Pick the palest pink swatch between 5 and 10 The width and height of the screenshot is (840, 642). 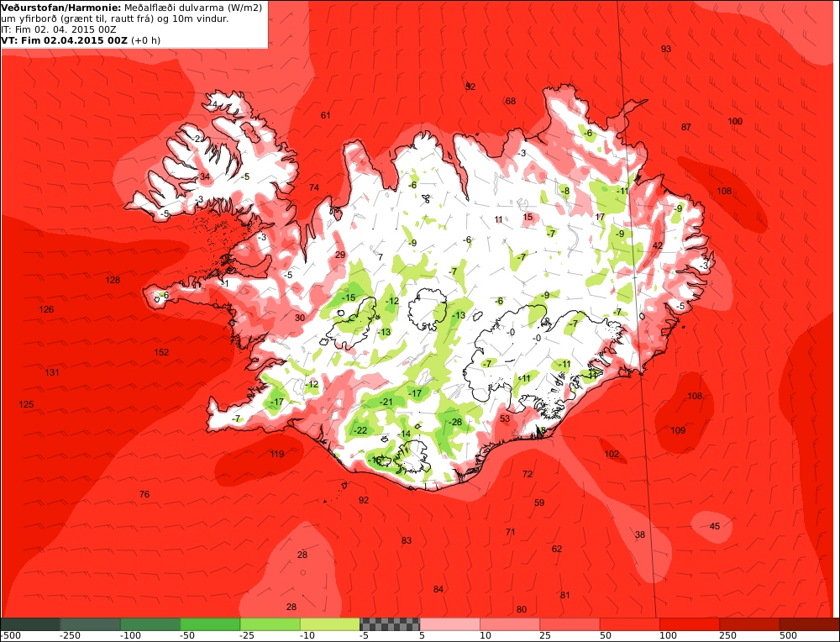pos(450,624)
